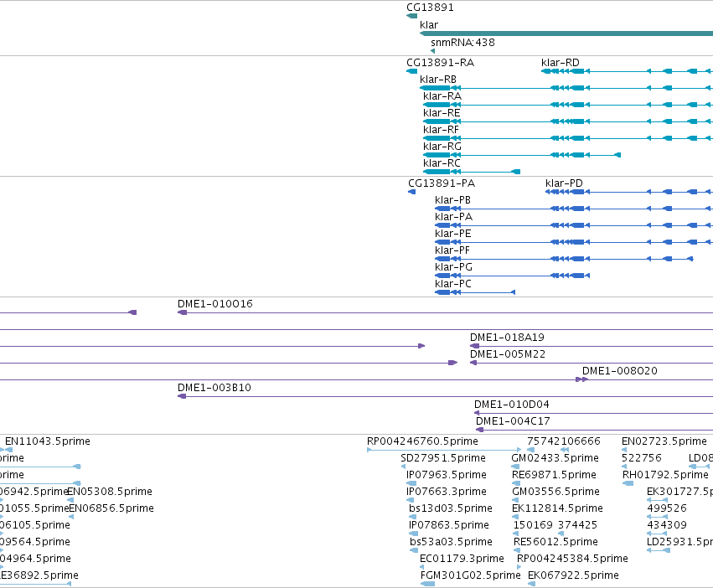This screenshot has width=713, height=588.
Task: Click the 522756 EST label
Action: (x=641, y=458)
